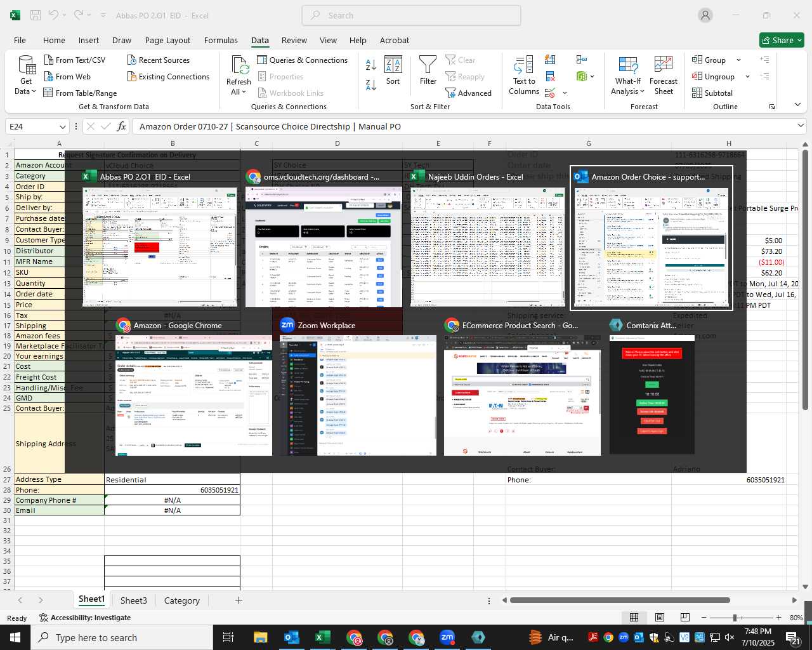812x650 pixels.
Task: Click zoom in plus button
Action: [778, 618]
